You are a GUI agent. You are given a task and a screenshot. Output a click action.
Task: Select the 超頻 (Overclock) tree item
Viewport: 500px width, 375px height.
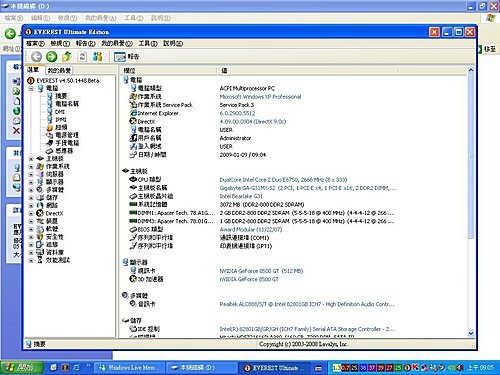tap(57, 127)
